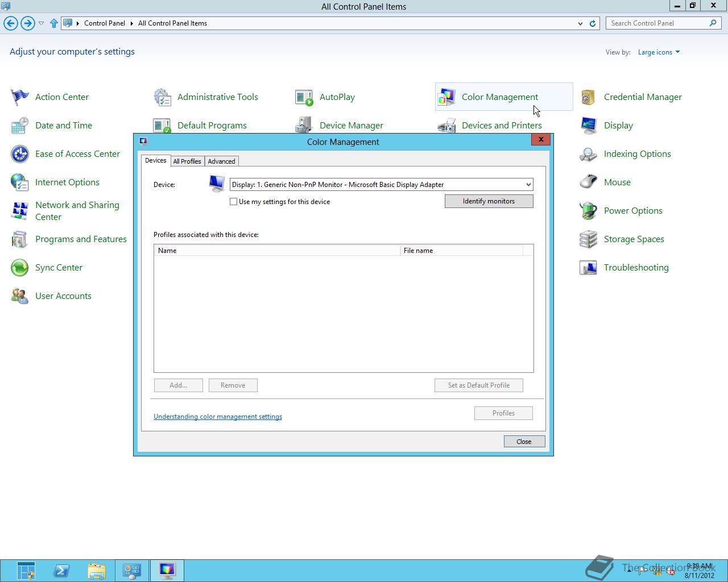Open the Indexing Options magnifier icon
This screenshot has width=728, height=582.
[589, 154]
